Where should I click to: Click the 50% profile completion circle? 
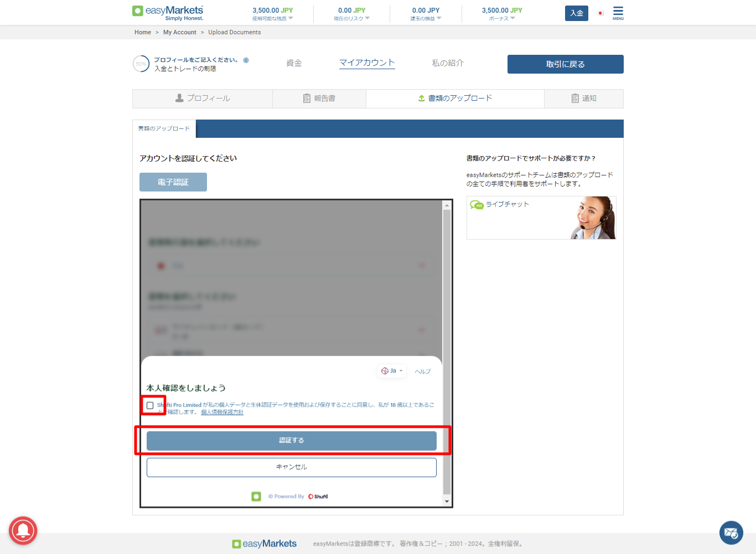(x=141, y=64)
